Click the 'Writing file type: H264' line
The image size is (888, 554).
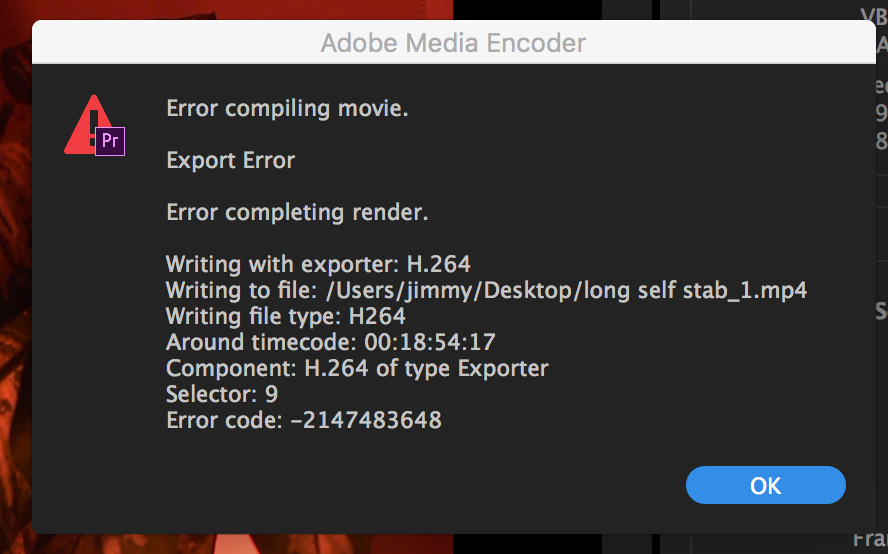click(286, 316)
